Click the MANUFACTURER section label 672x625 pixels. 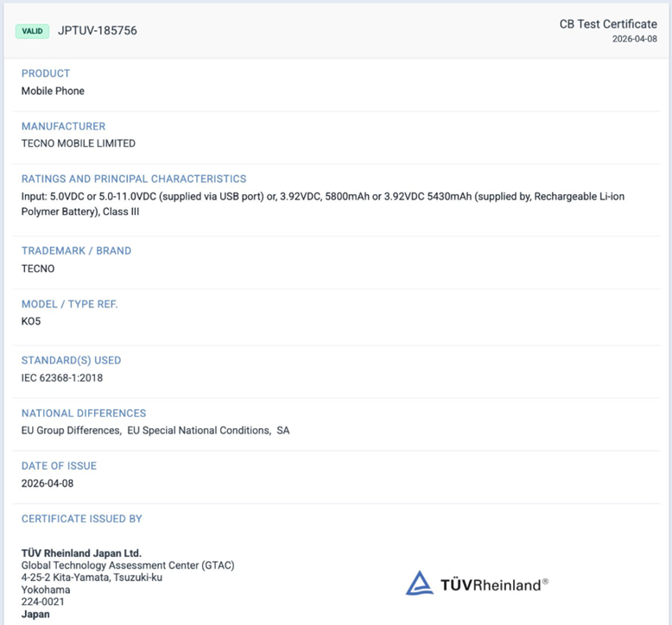click(x=63, y=126)
